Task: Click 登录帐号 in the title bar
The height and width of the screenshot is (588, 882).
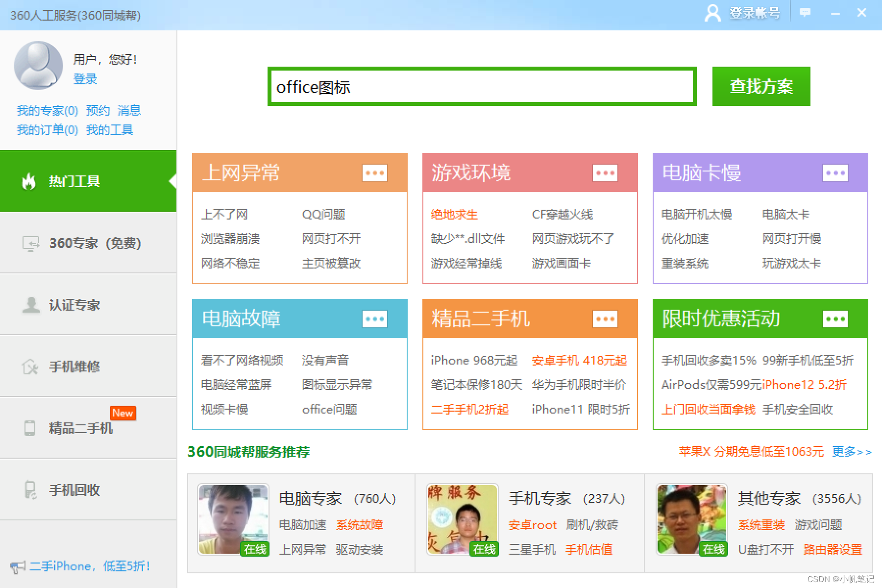Action: (x=755, y=13)
